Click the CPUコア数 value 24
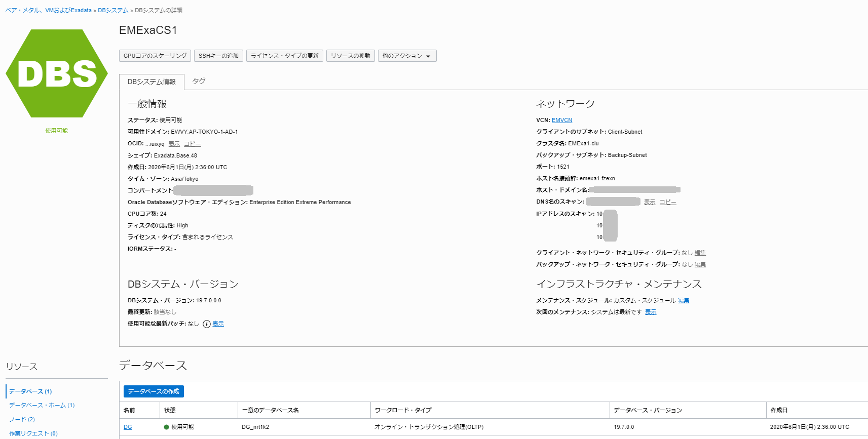The height and width of the screenshot is (439, 868). [163, 214]
